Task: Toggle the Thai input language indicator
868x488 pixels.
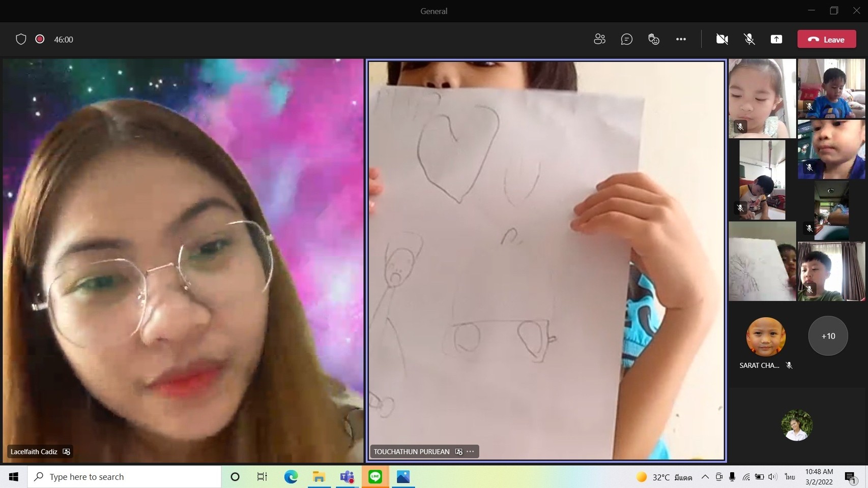Action: pos(790,477)
